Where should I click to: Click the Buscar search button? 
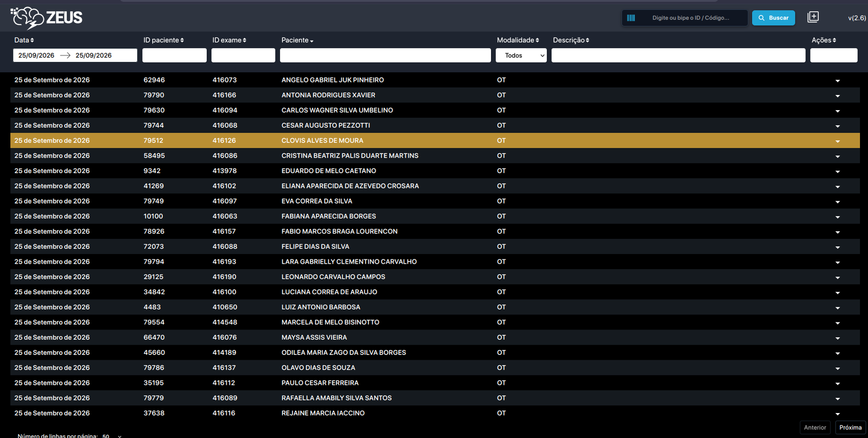point(773,18)
